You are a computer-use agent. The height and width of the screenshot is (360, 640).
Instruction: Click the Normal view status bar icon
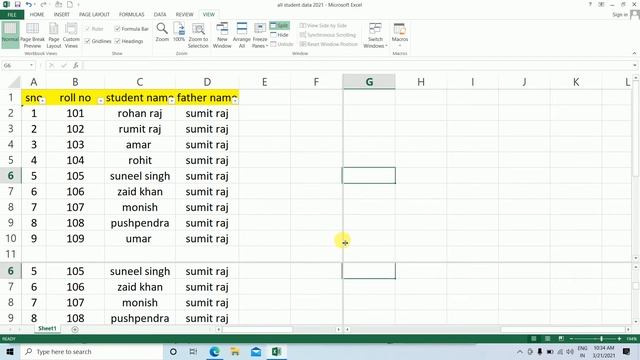(x=533, y=339)
